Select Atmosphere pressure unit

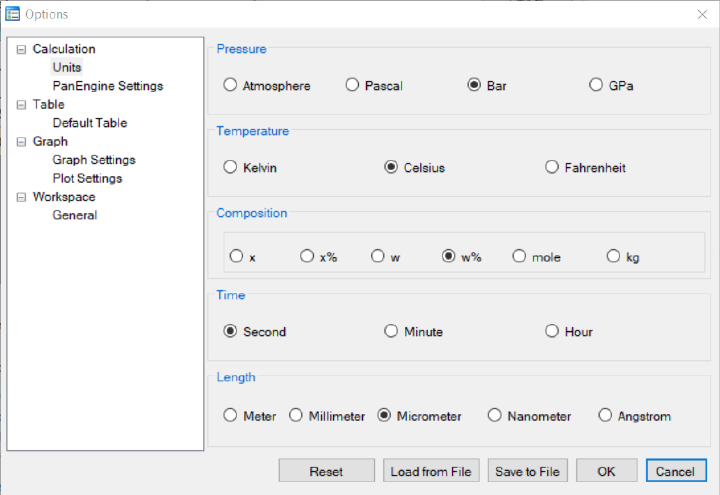267,85
